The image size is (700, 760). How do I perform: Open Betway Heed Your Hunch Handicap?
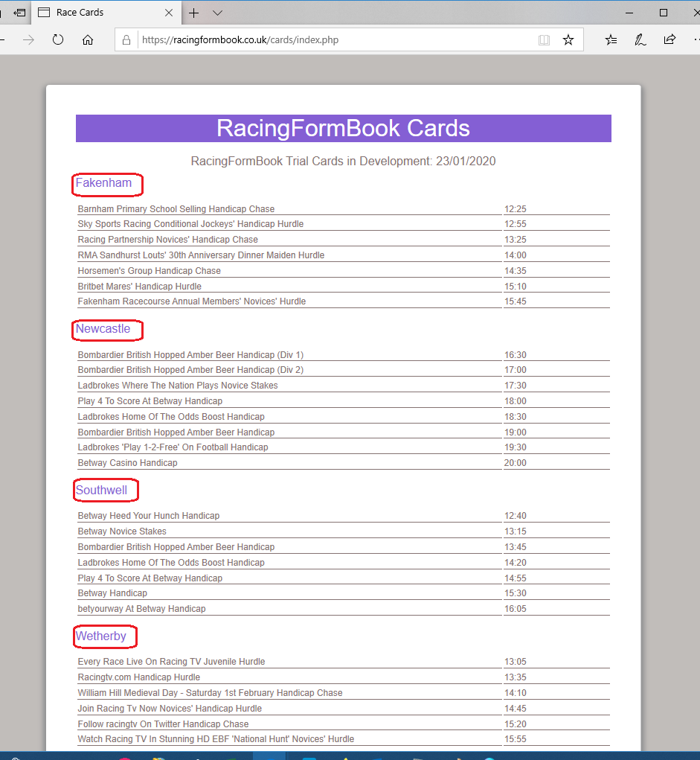pos(149,516)
